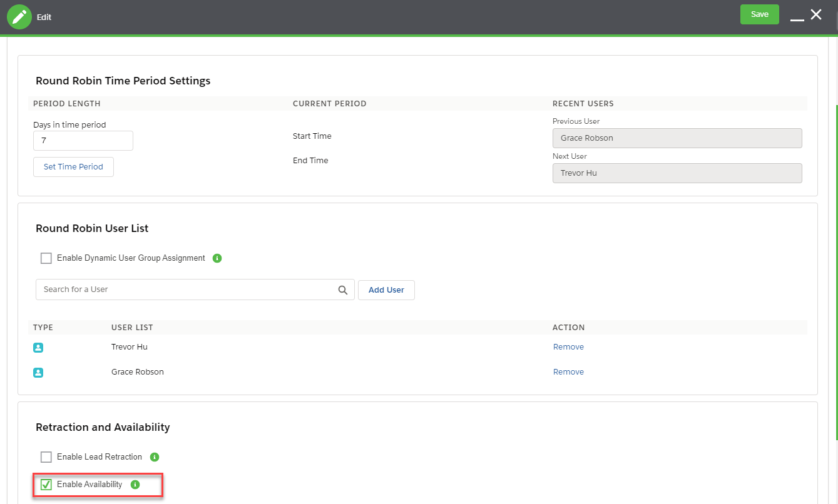
Task: Click Grace Robson's user avatar icon
Action: coord(38,372)
